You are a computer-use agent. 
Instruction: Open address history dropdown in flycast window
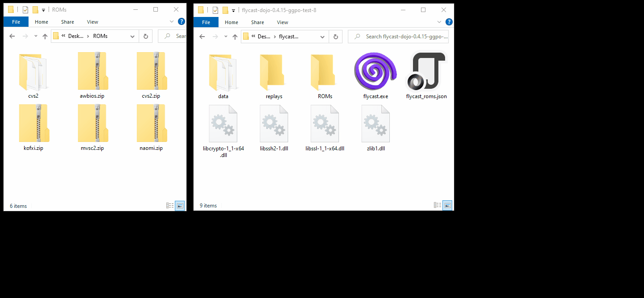click(322, 36)
